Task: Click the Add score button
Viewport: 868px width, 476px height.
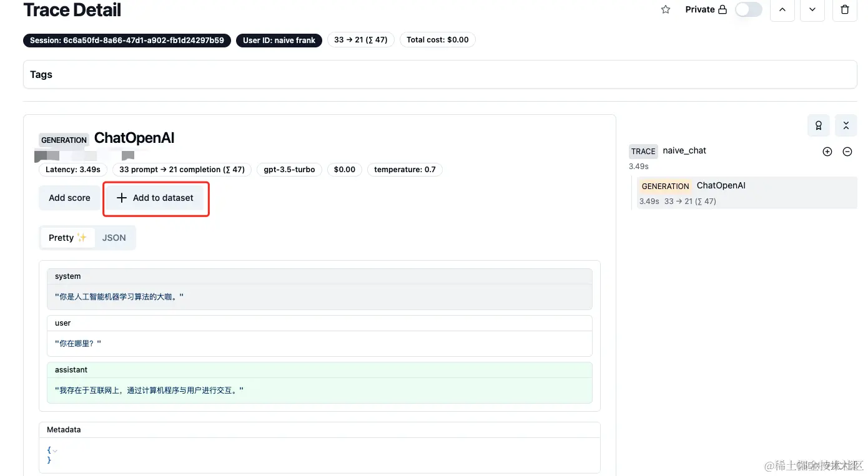Action: coord(69,198)
